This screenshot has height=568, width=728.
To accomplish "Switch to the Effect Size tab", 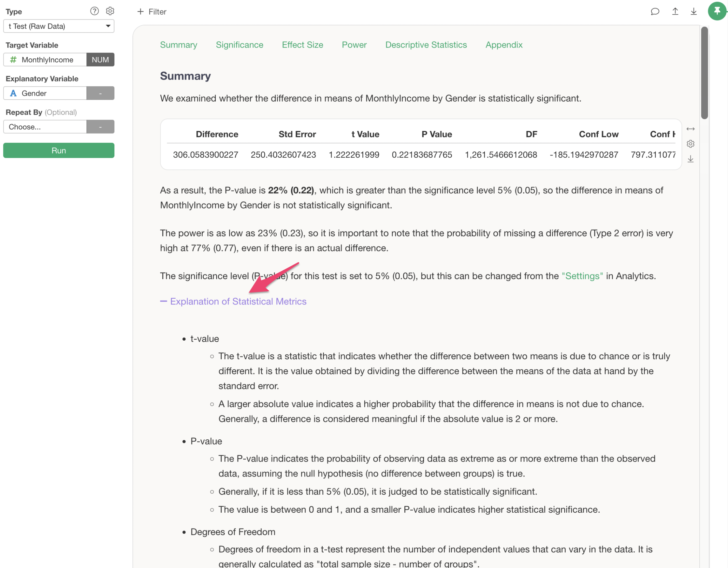I will tap(302, 45).
